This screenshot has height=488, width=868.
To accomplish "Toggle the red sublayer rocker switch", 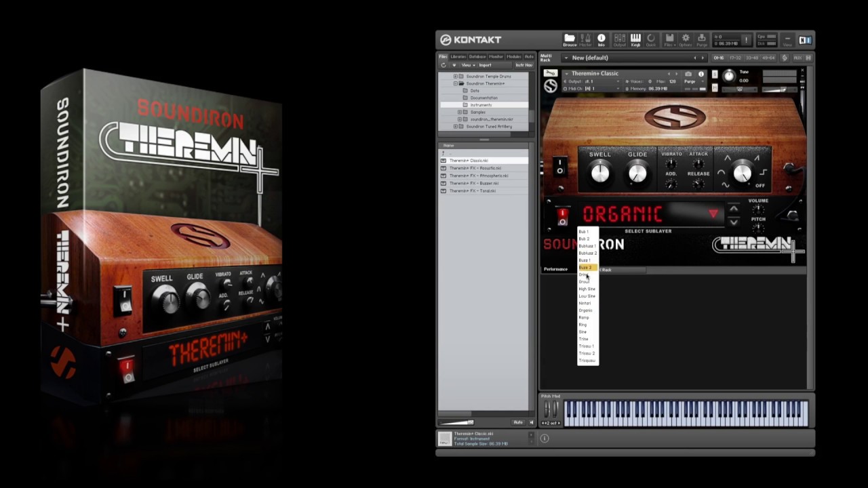I will pyautogui.click(x=562, y=217).
